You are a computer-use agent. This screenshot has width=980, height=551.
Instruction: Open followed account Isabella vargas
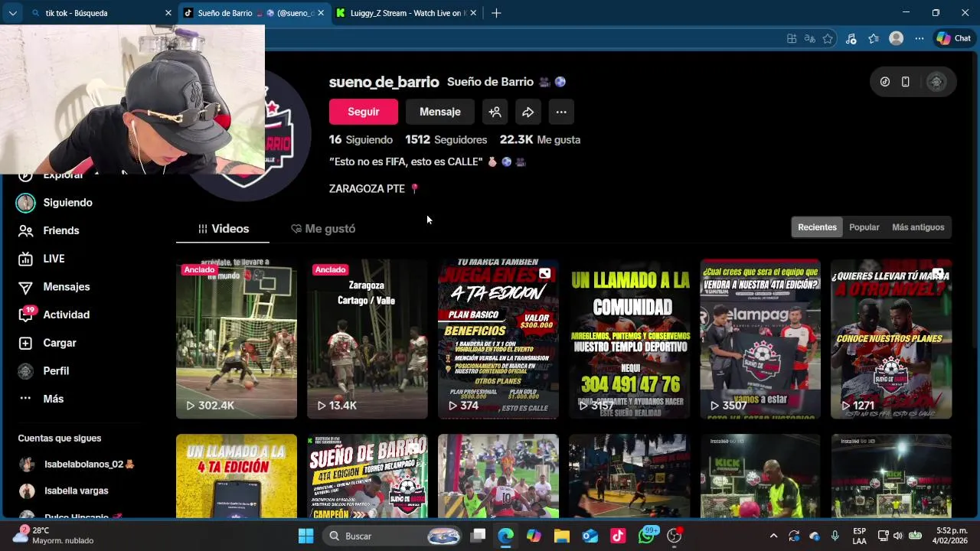[65, 491]
